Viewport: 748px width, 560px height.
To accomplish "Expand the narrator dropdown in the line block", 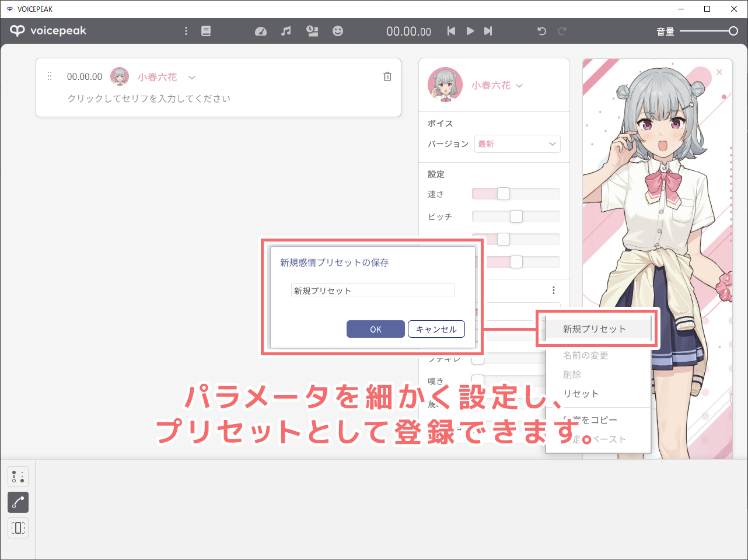I will [x=192, y=77].
